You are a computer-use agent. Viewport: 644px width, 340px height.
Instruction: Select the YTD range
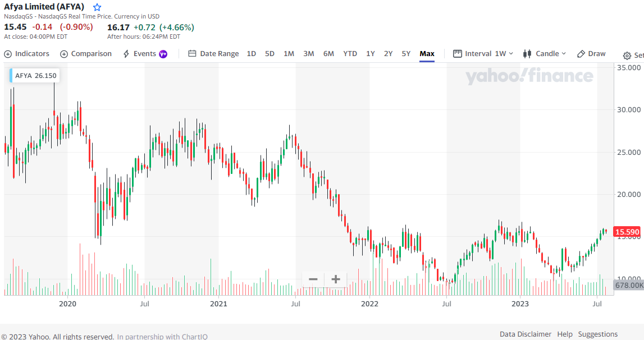(350, 54)
